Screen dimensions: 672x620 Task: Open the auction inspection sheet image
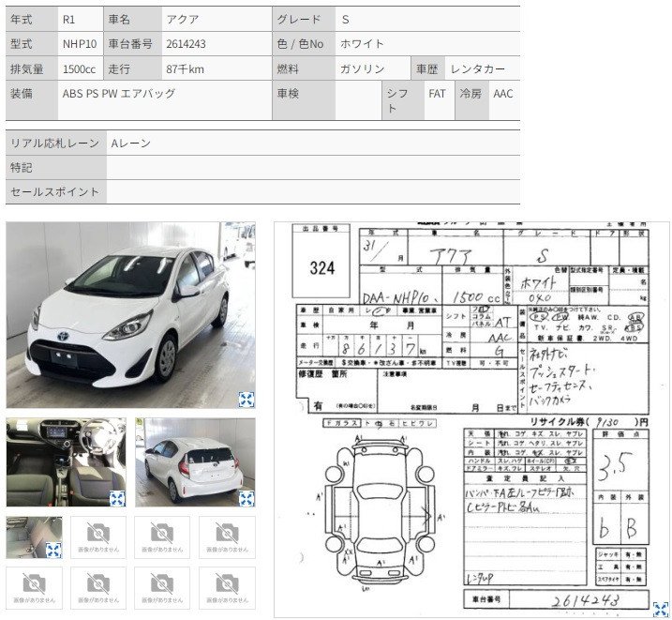(x=471, y=420)
